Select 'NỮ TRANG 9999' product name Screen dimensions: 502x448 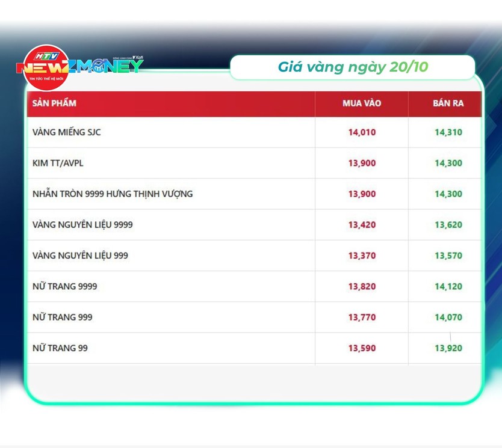tap(64, 286)
